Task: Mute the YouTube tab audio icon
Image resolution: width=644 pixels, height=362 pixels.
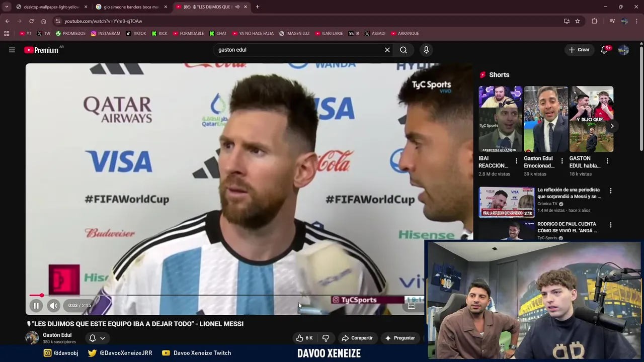Action: (237, 7)
